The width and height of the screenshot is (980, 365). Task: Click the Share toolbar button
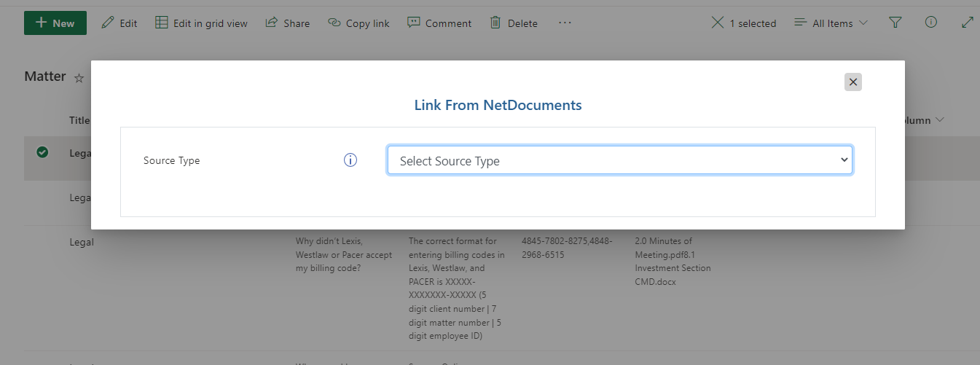point(287,23)
